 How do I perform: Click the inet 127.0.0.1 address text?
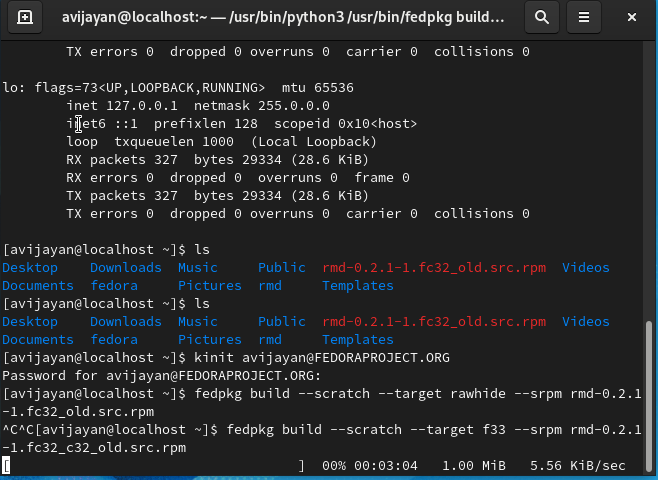122,106
